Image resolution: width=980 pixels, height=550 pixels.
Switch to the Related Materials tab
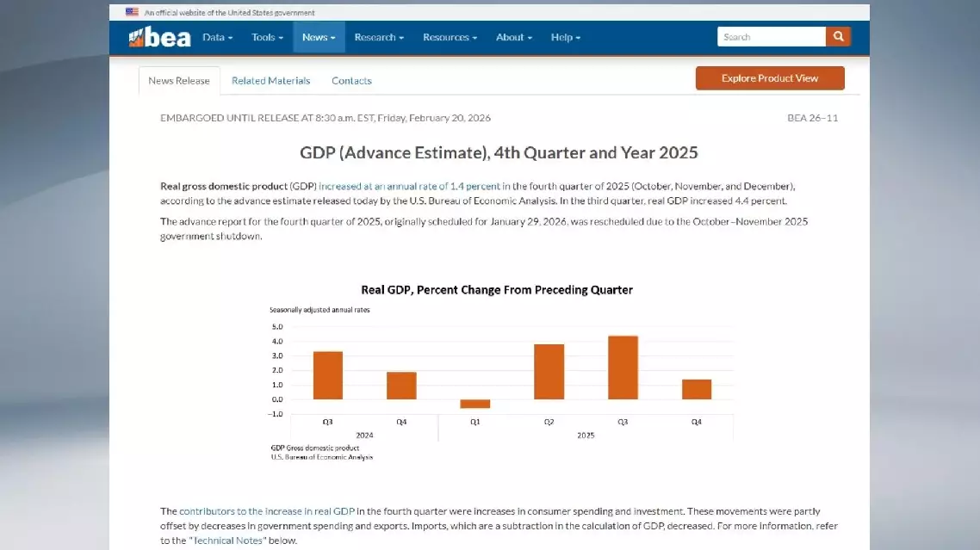(270, 81)
